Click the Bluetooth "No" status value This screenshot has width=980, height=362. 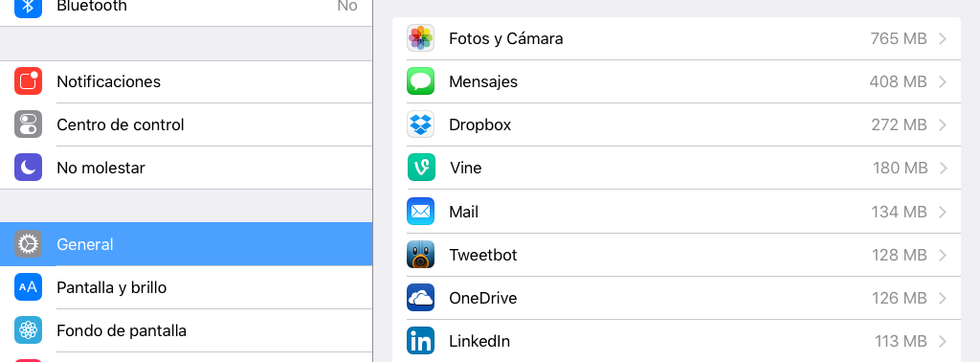(x=346, y=7)
